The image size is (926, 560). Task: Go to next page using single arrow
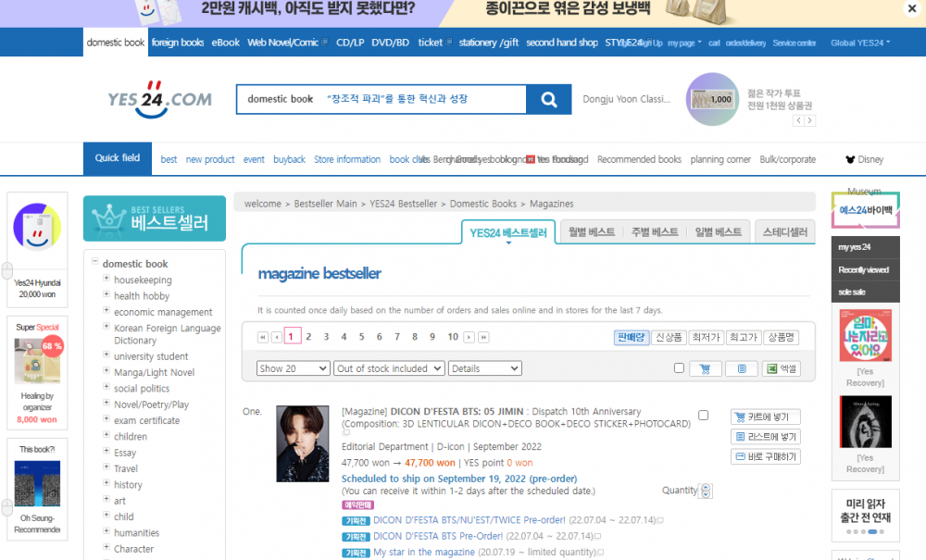[469, 337]
